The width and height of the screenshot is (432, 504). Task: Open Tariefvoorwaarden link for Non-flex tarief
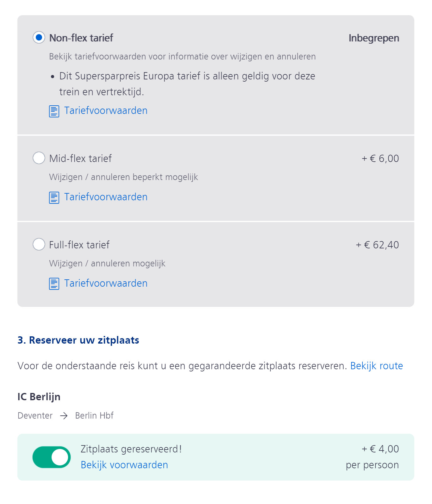[106, 110]
